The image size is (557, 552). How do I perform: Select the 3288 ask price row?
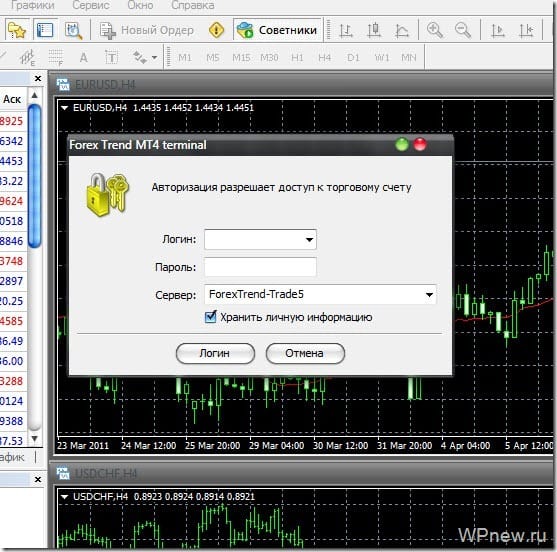[13, 381]
